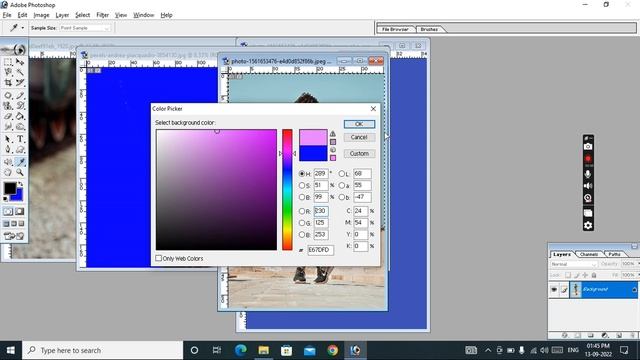Open the Eyedropper tool preset picker arrow
Image resolution: width=640 pixels, height=360 pixels.
point(22,28)
